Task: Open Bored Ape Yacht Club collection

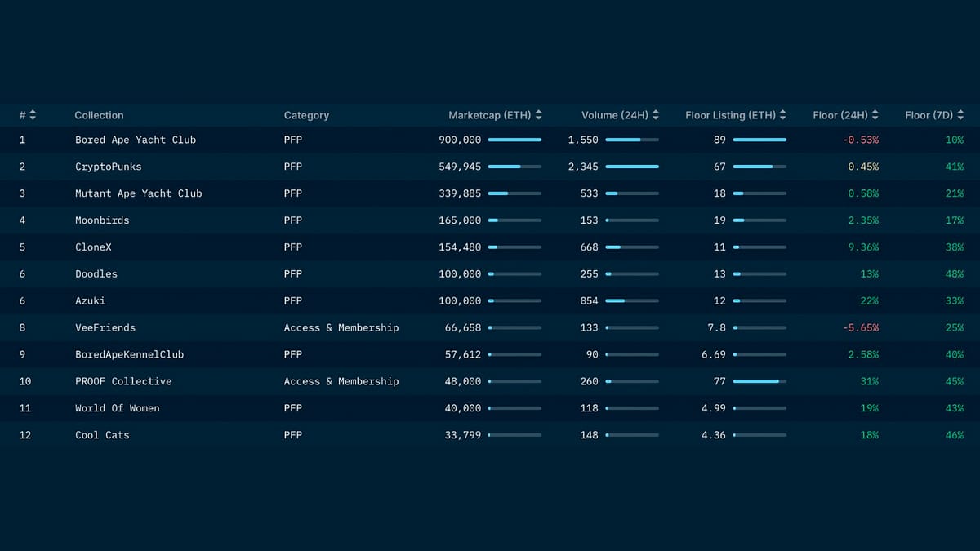Action: tap(136, 140)
